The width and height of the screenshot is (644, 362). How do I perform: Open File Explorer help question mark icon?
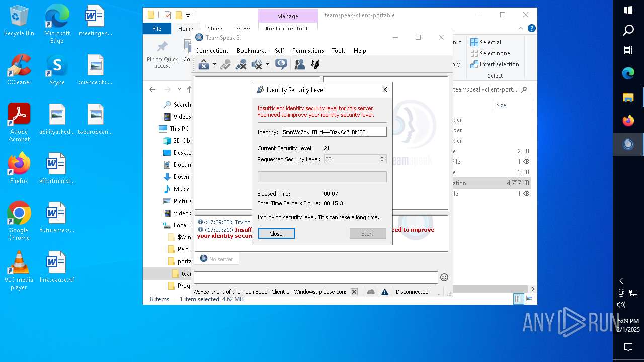pos(532,29)
